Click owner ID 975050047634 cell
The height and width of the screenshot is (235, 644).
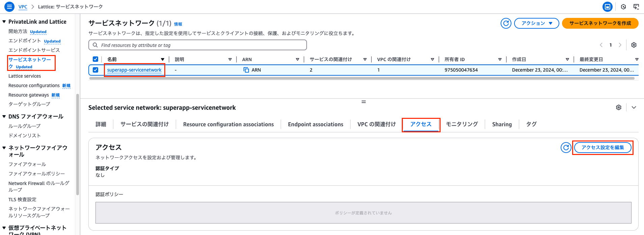pos(461,70)
